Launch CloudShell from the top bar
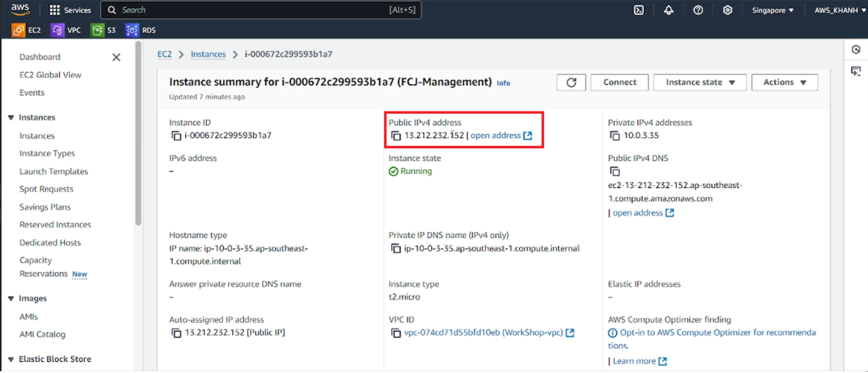 [x=638, y=10]
